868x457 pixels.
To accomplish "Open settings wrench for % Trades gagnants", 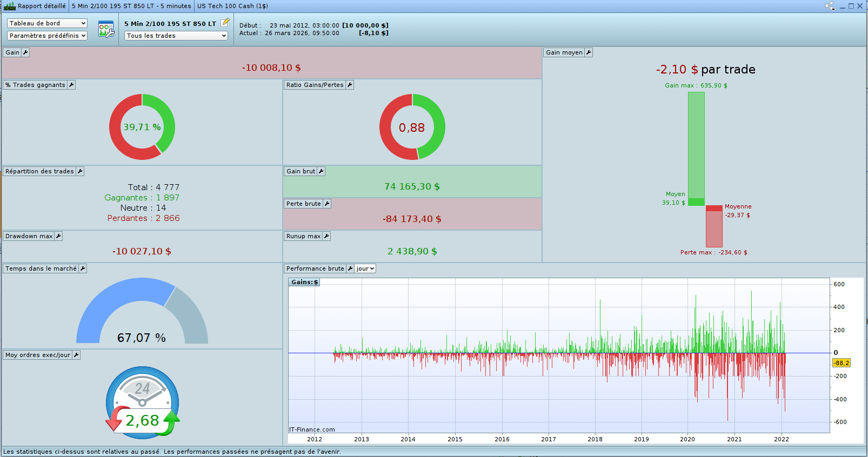I will pos(71,85).
